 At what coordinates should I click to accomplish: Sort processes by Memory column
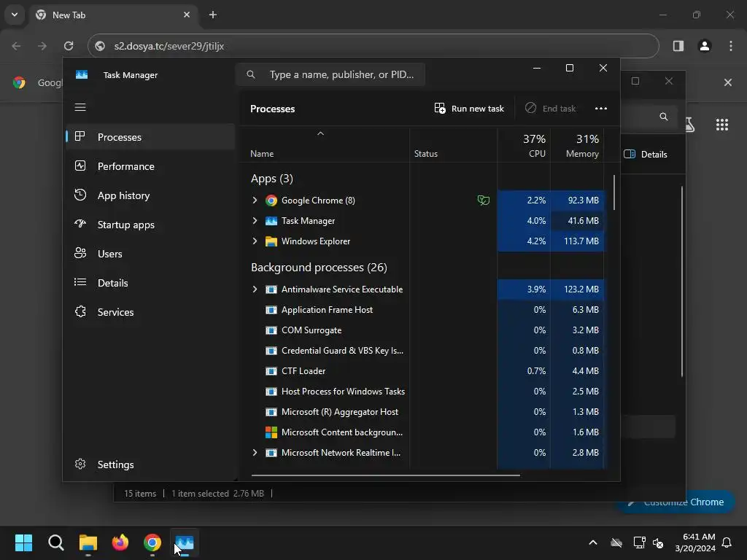coord(577,146)
